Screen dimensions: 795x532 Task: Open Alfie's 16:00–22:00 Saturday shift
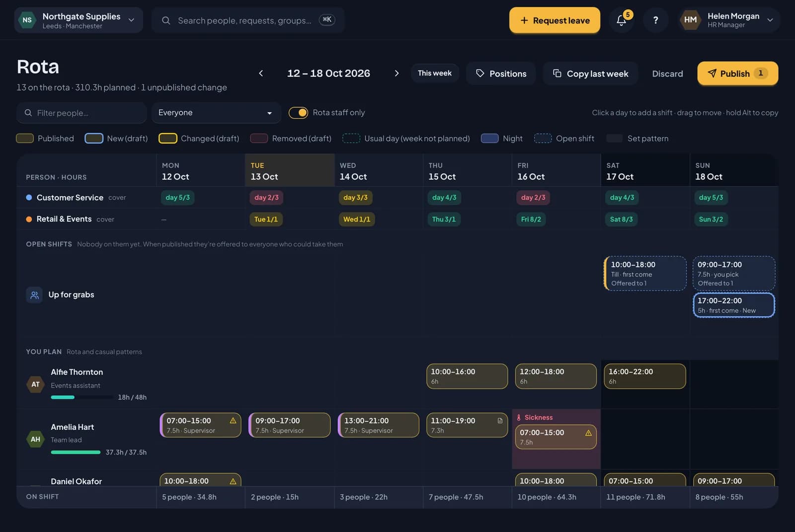[x=644, y=376]
